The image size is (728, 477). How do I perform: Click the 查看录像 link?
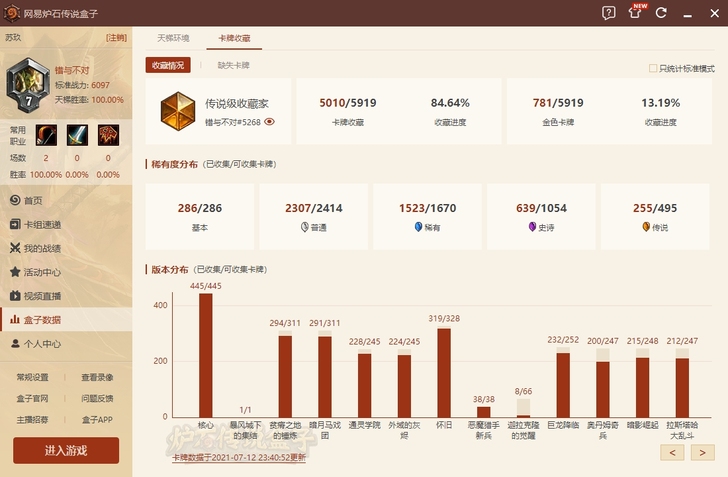tap(97, 377)
